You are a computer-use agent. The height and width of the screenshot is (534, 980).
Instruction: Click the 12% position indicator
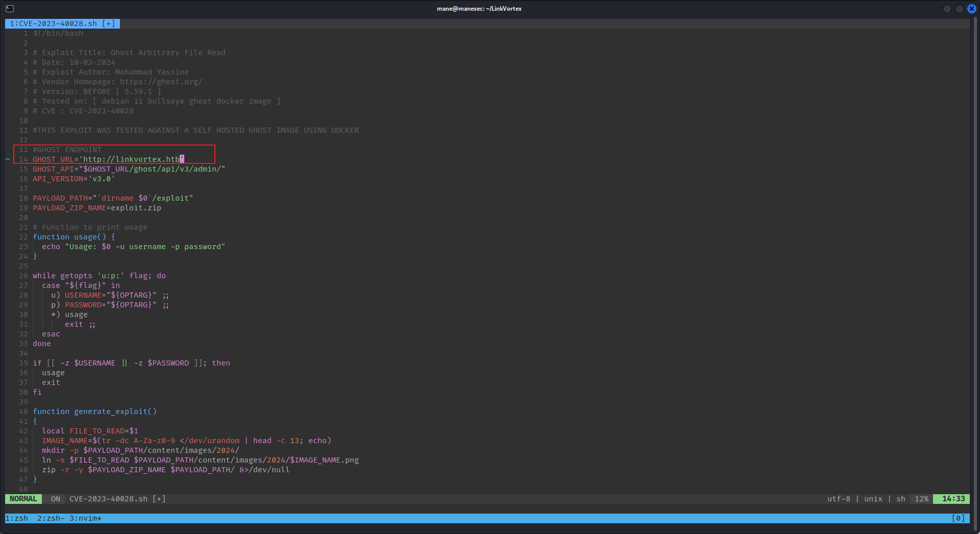click(921, 499)
